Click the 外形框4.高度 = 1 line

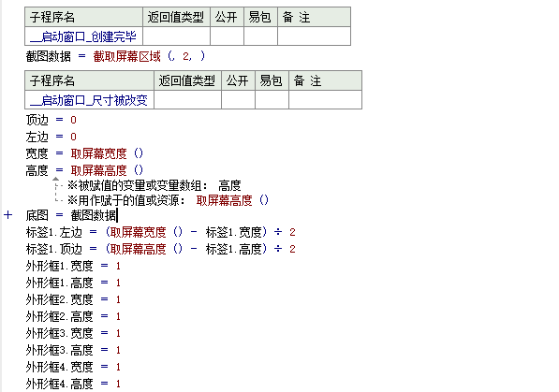tap(73, 384)
